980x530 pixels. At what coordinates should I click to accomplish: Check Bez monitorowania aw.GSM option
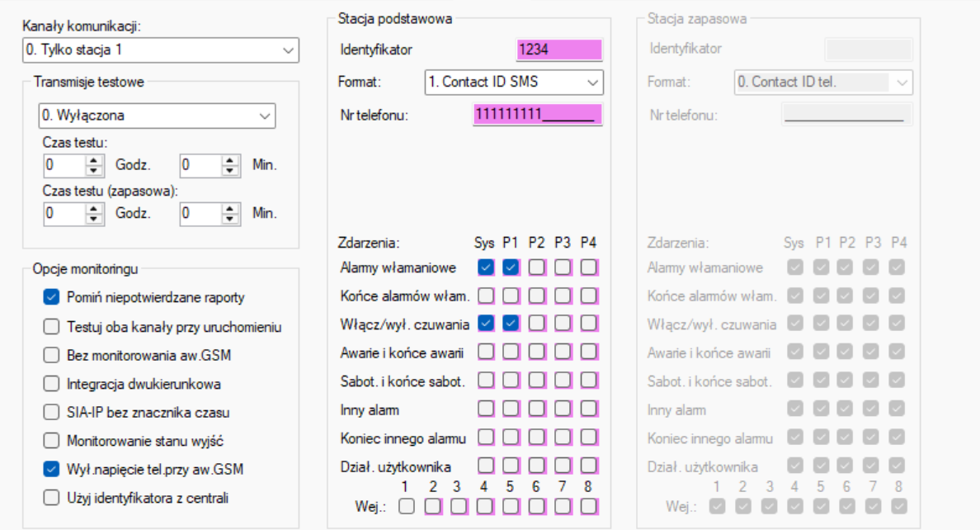click(x=51, y=356)
